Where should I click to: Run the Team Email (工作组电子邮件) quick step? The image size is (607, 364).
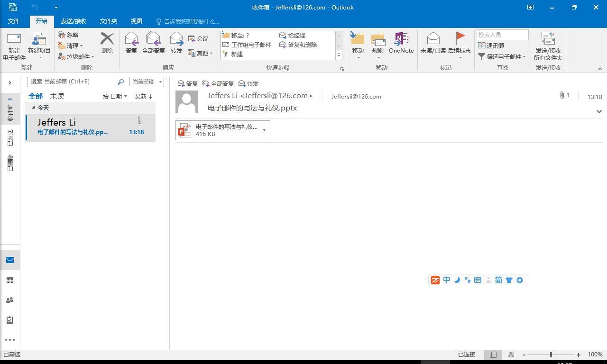pyautogui.click(x=247, y=45)
